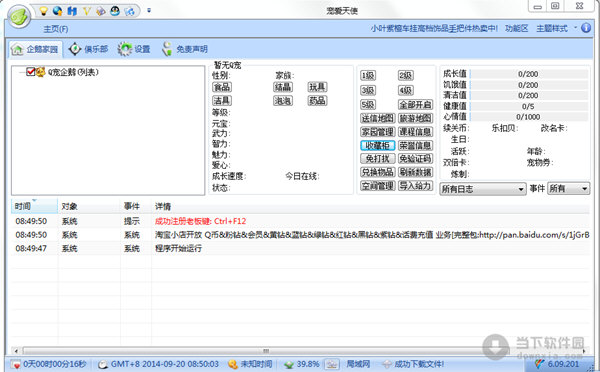The width and height of the screenshot is (600, 372).
Task: Click the 3级 button
Action: coord(368,90)
